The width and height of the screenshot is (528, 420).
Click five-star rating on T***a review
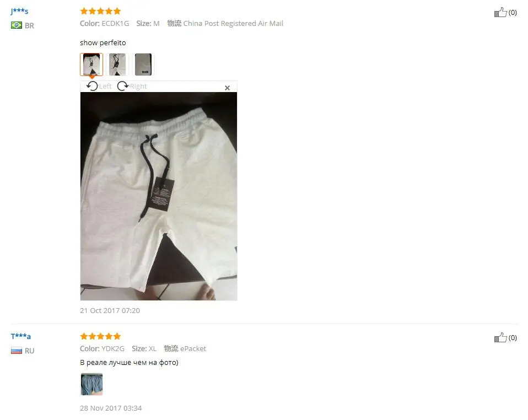[x=100, y=336]
